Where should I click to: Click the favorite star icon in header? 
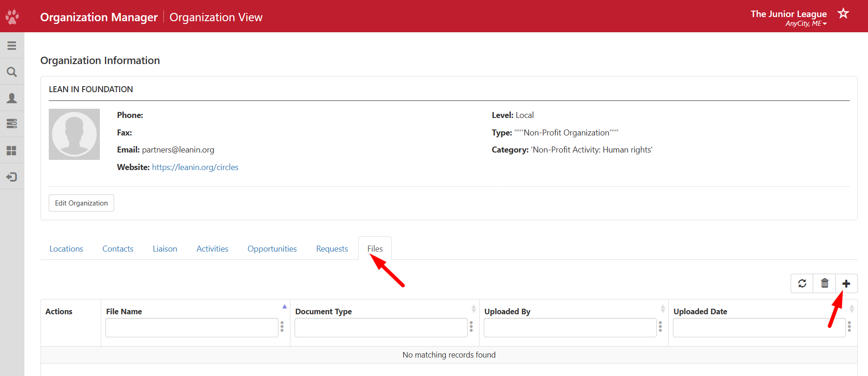[843, 13]
